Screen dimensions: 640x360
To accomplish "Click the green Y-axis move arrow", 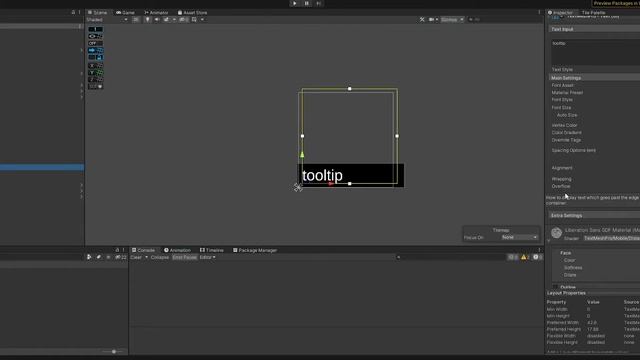I will point(302,155).
